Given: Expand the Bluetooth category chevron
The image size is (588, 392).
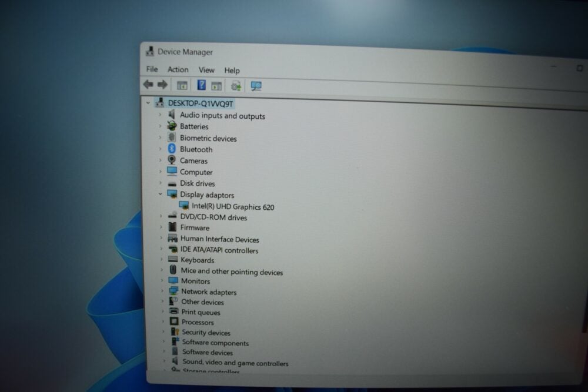Looking at the screenshot, I should click(160, 149).
